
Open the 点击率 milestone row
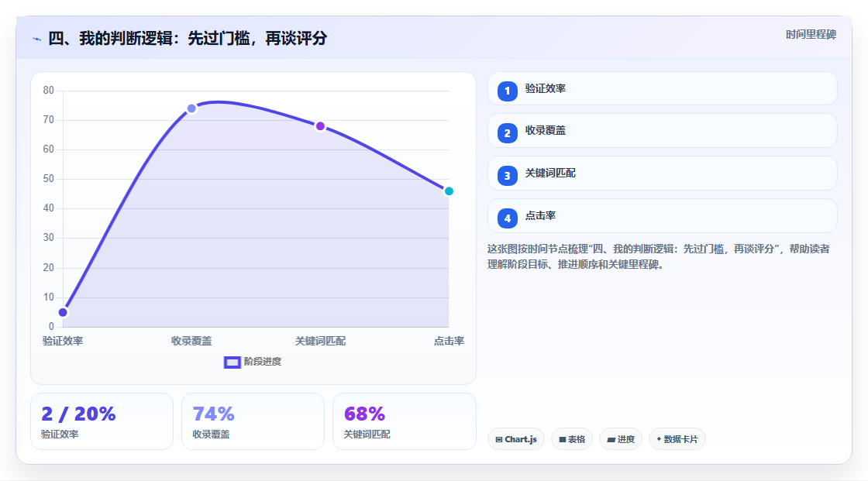pyautogui.click(x=662, y=216)
